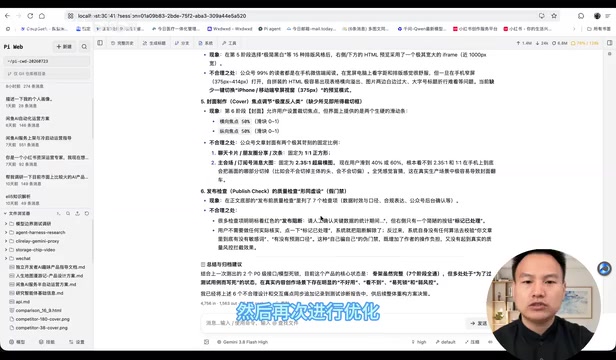616x360 pixels.
Task: Toggle the right side panel icon
Action: 610,43
